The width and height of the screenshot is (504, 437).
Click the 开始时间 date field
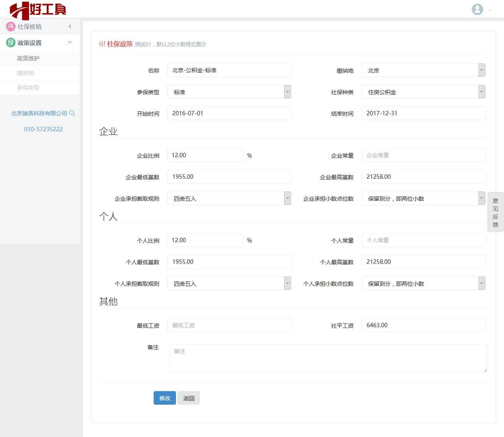coord(229,113)
